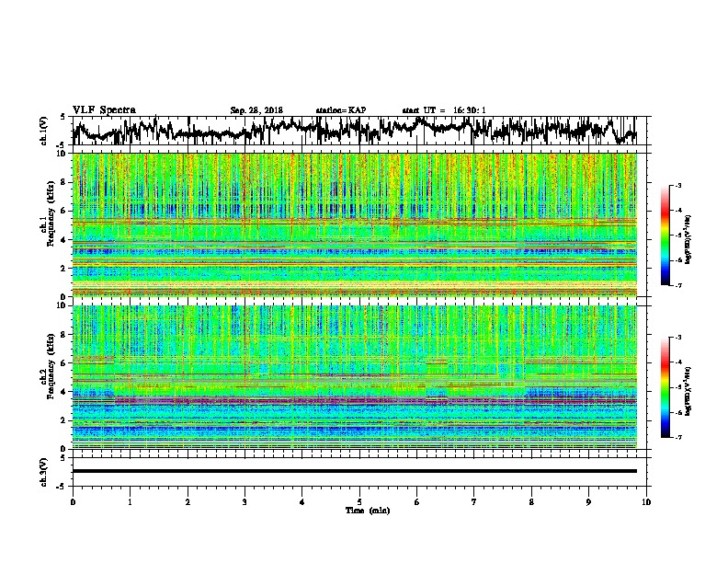Image resolution: width=728 pixels, height=563 pixels.
Task: Click the "ch.1(V)" axis label
Action: point(43,131)
